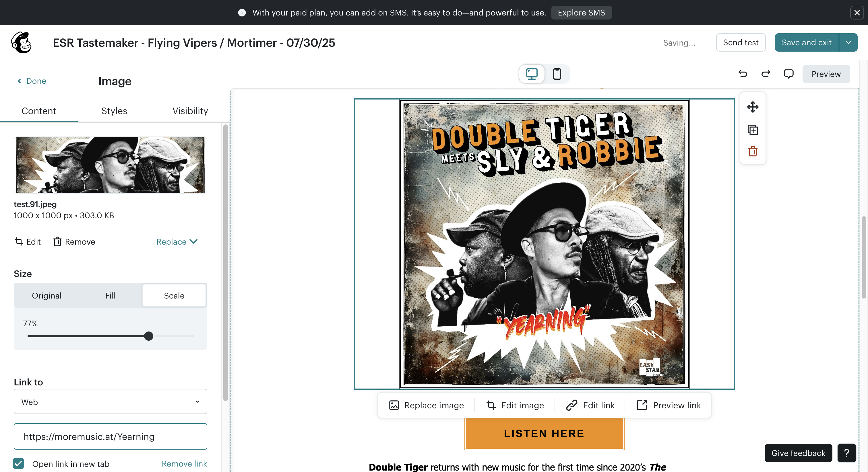Click Edit image in floating toolbar

tap(515, 405)
